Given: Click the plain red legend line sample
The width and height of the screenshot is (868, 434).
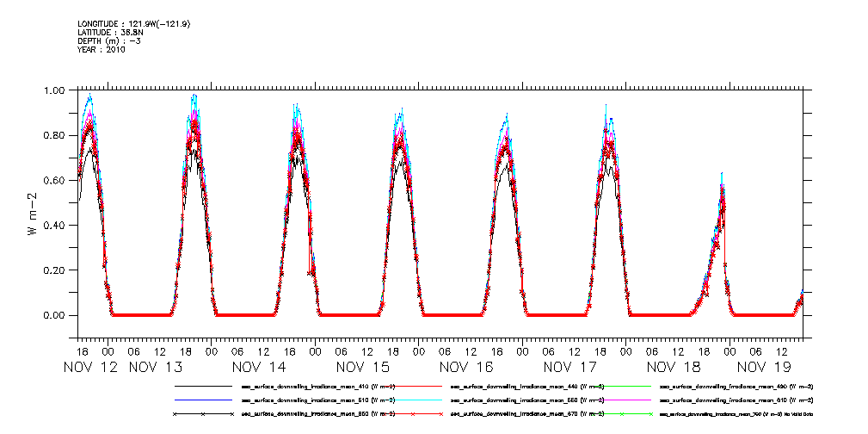Looking at the screenshot, I should (412, 386).
